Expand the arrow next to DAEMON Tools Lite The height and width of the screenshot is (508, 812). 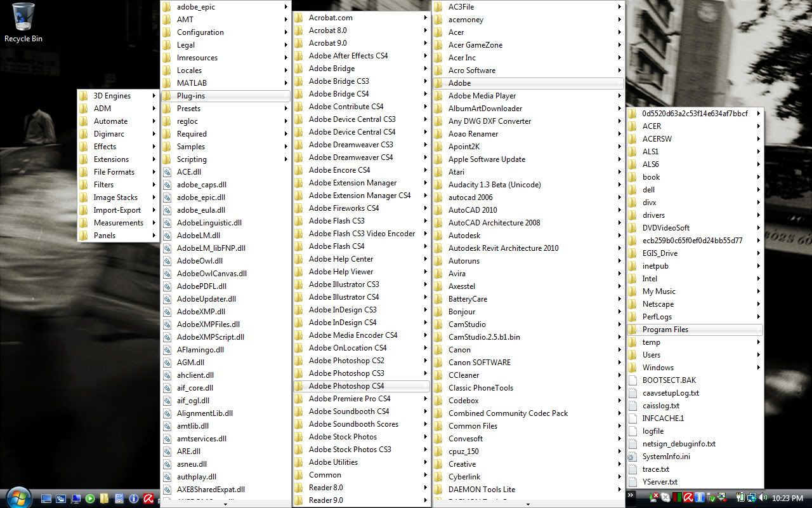point(620,490)
